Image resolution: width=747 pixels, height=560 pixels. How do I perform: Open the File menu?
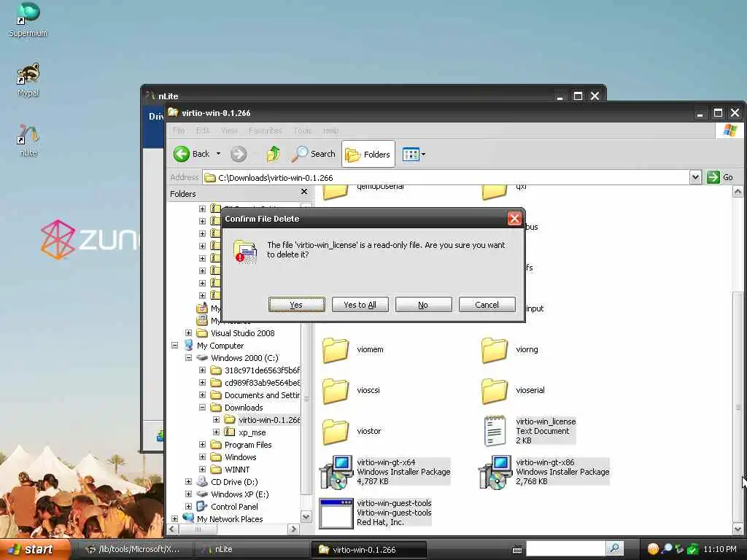(x=179, y=131)
